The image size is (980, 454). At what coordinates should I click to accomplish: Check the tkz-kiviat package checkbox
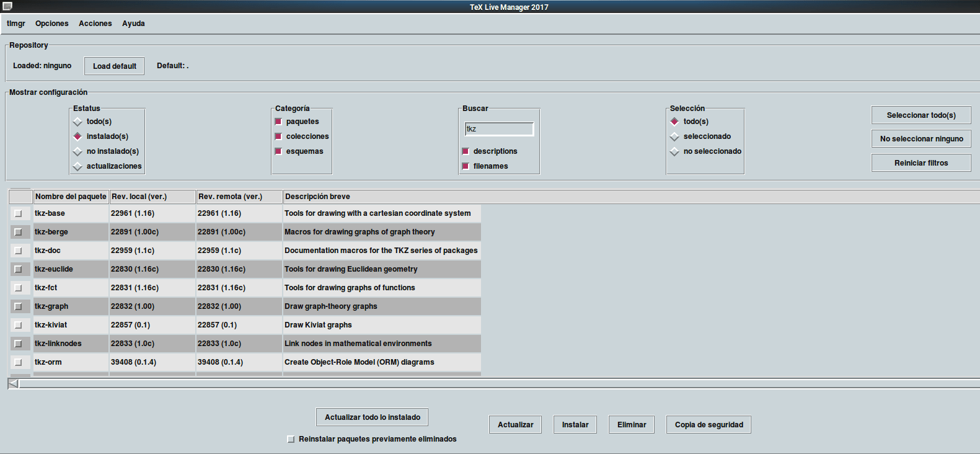point(18,325)
